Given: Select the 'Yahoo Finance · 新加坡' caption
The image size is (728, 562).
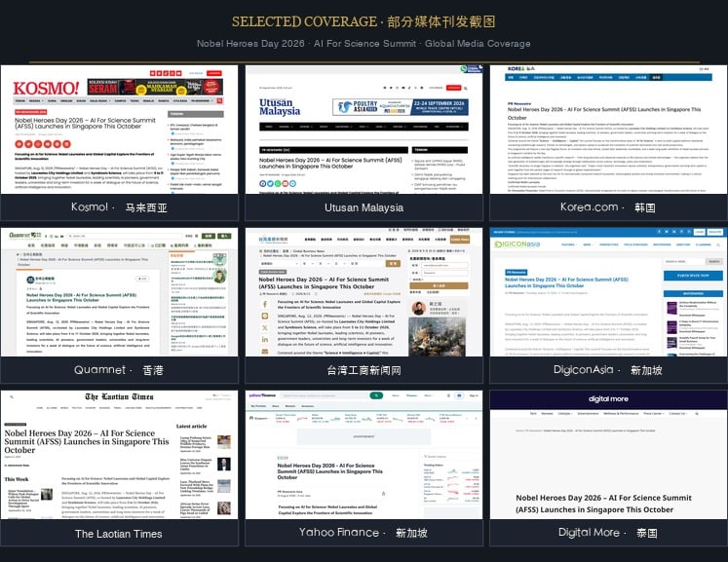Looking at the screenshot, I should point(364,533).
